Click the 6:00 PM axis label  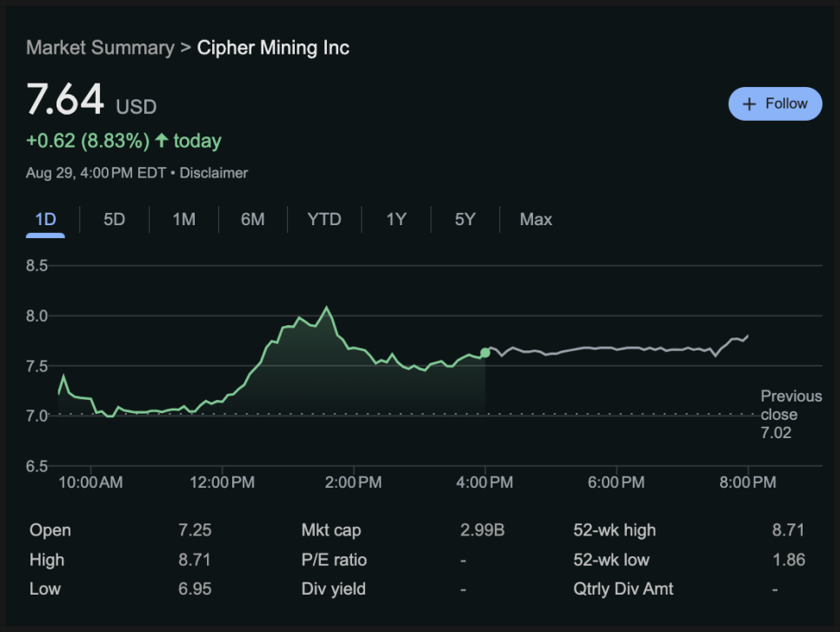(616, 482)
